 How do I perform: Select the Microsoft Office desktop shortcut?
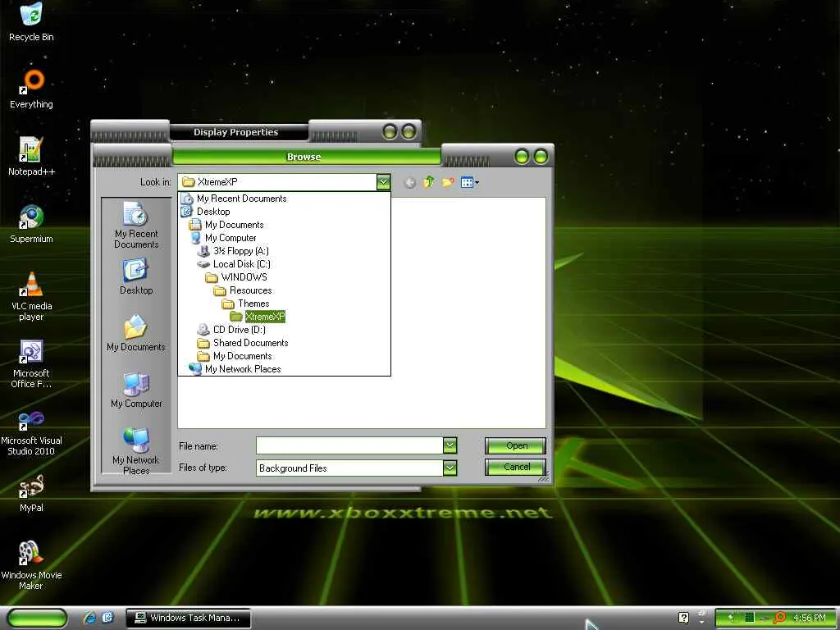point(31,363)
